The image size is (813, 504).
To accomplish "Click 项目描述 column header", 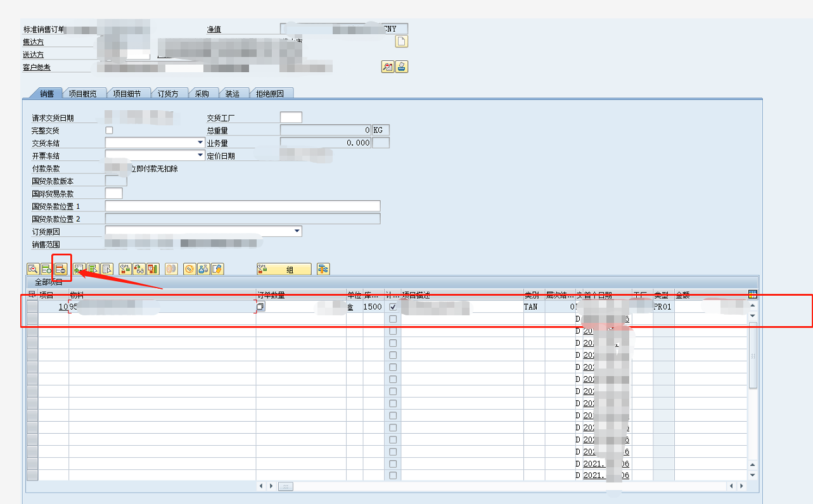I will pyautogui.click(x=462, y=295).
